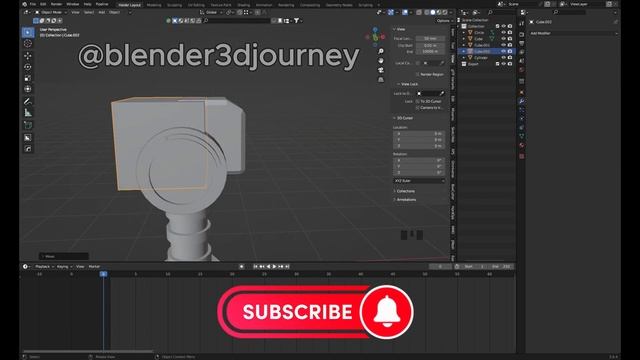Select solid viewport shading mode

[433, 12]
